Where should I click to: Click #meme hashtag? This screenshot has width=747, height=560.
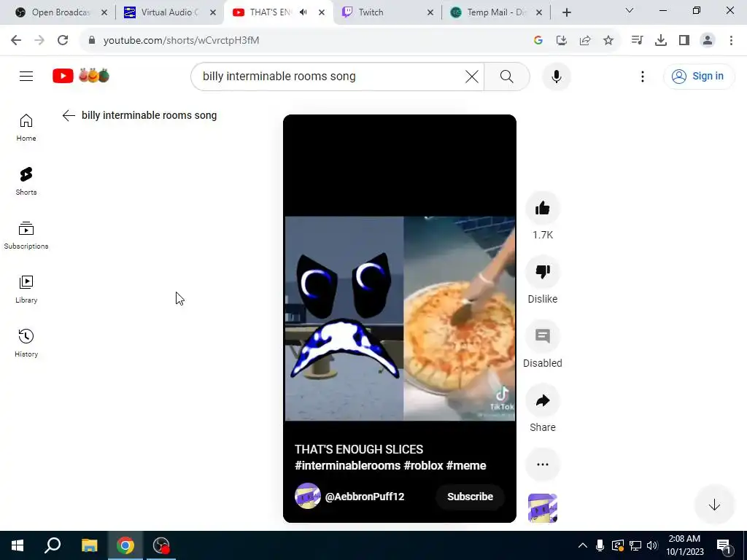[466, 466]
